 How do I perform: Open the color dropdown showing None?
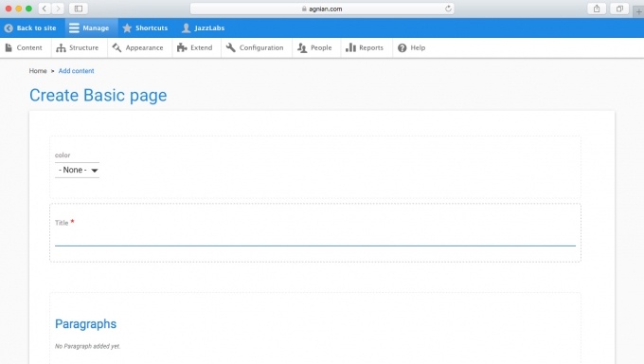point(78,170)
